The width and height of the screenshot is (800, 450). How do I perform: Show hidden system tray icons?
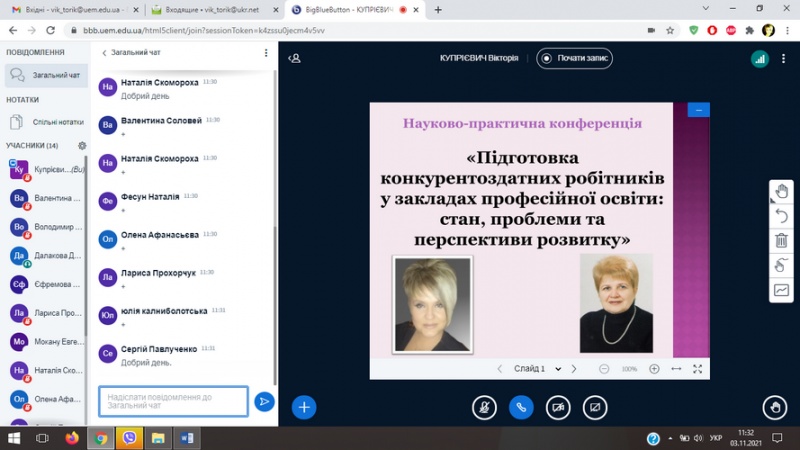click(x=670, y=438)
